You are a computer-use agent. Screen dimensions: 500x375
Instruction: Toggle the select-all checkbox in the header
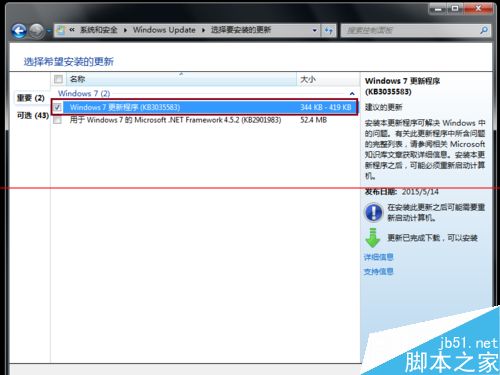(58, 79)
